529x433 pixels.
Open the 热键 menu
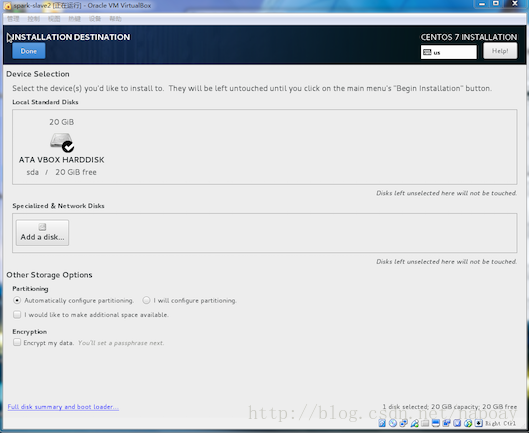(75, 19)
